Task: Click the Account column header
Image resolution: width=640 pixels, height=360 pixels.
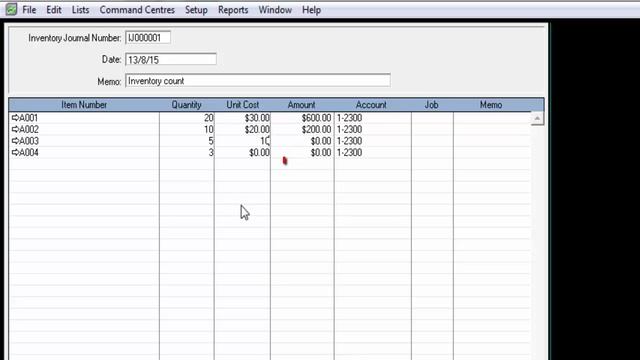Action: [x=371, y=105]
